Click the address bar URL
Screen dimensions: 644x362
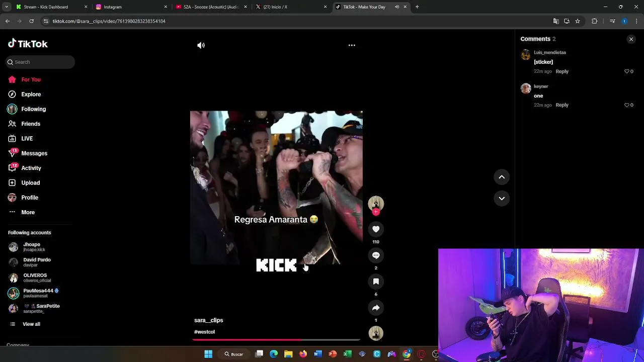point(109,21)
